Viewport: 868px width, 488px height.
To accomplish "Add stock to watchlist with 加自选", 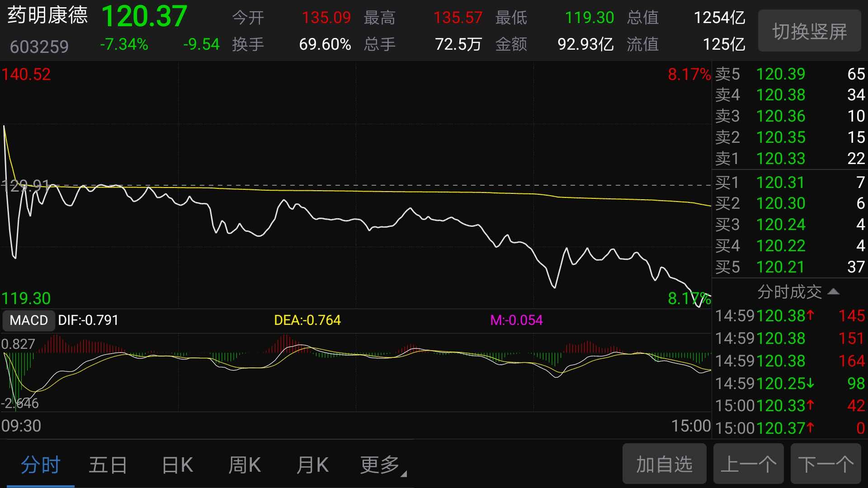I will (664, 464).
